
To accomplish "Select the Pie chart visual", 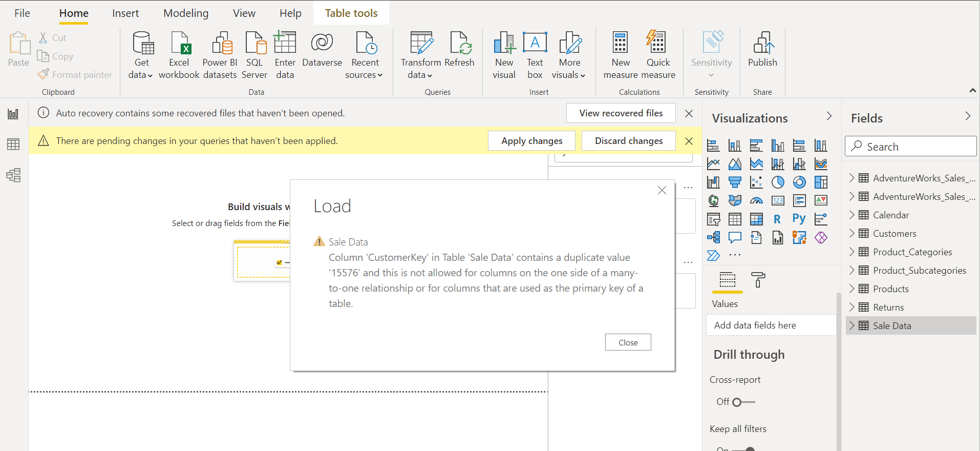I will [x=778, y=182].
